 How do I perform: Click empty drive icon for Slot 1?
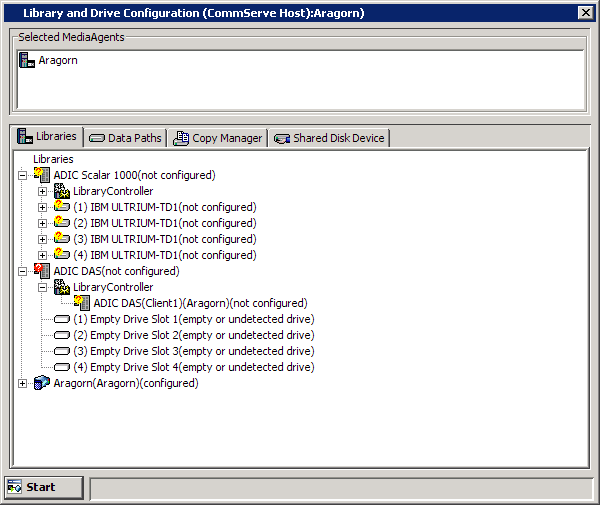pyautogui.click(x=62, y=319)
